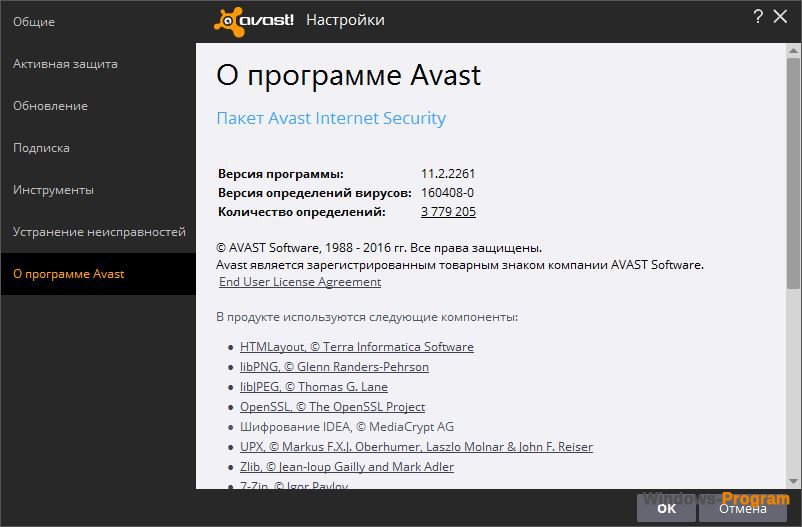Click Шифрование IDEA MediaCrypt AG entry
Image resolution: width=802 pixels, height=527 pixels.
pos(347,427)
